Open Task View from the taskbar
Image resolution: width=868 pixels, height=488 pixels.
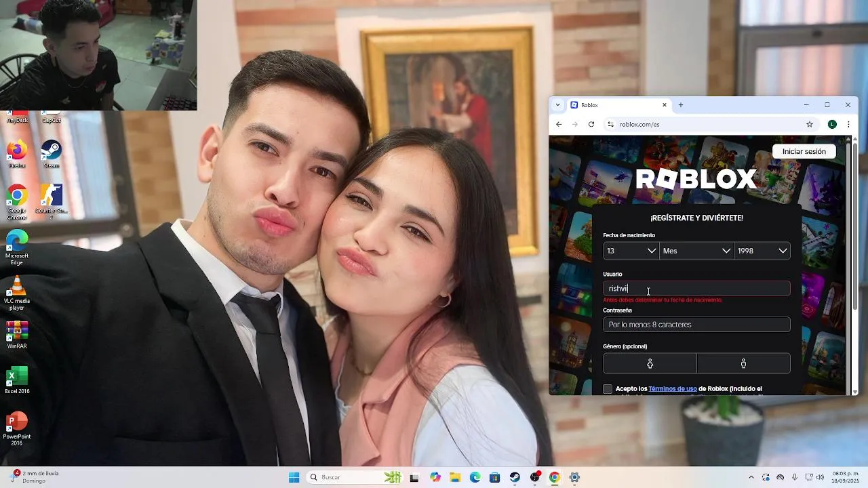point(414,477)
